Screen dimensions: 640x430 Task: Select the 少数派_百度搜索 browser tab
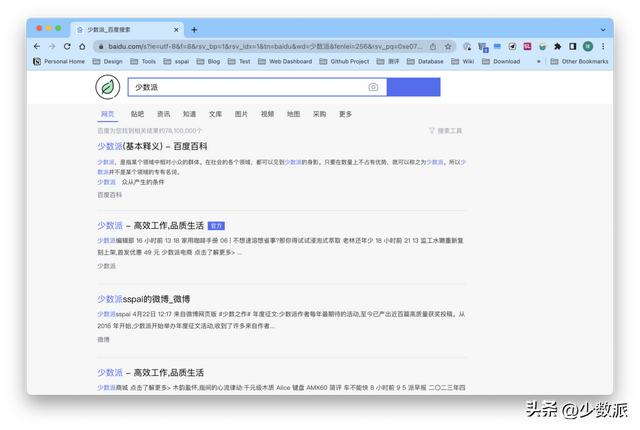click(x=127, y=30)
